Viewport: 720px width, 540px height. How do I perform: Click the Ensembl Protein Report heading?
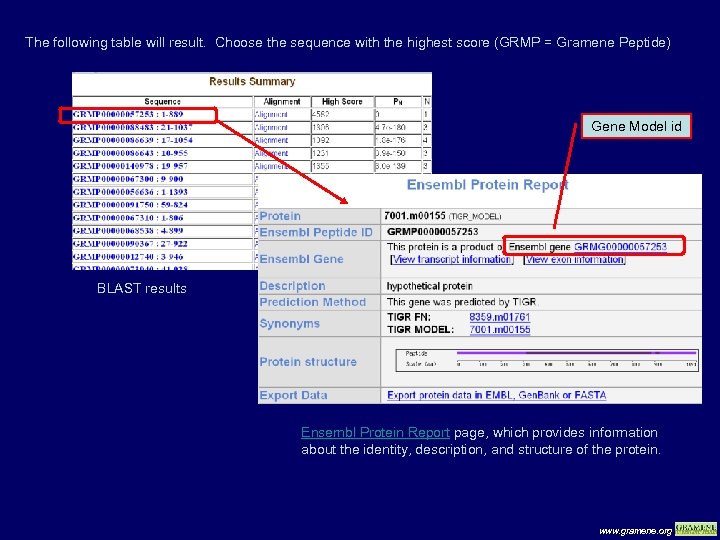[488, 185]
